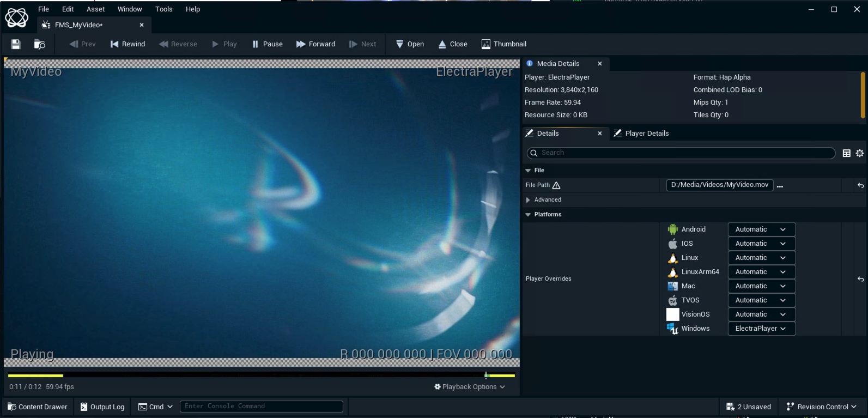Viewport: 868px width, 418px height.
Task: Click the playhead marker on timeline
Action: pyautogui.click(x=486, y=375)
